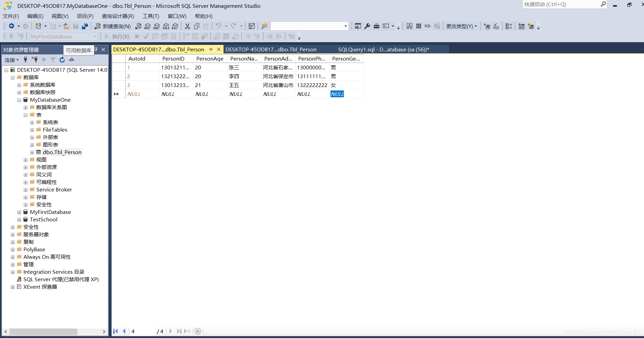Click the cut scissors icon
This screenshot has width=644, height=338.
point(187,26)
